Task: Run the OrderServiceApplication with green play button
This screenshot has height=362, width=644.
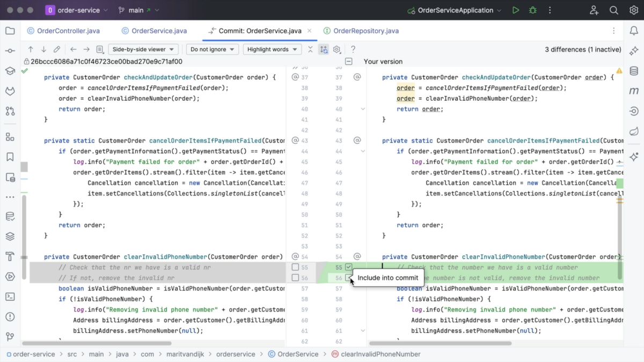Action: (515, 10)
